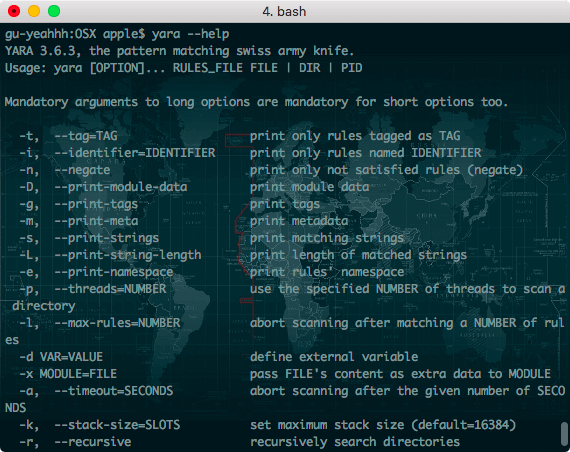Click the "--print-tags" option
The image size is (570, 452).
(x=96, y=204)
